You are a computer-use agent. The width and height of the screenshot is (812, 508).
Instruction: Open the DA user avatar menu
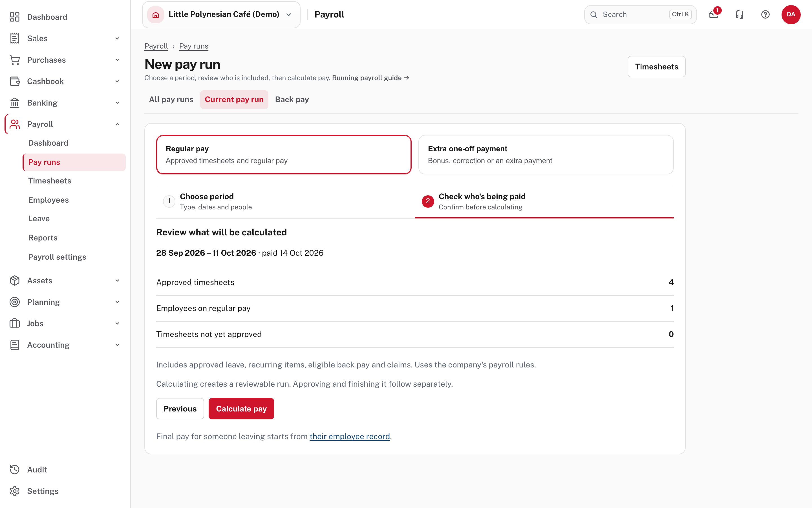[791, 14]
